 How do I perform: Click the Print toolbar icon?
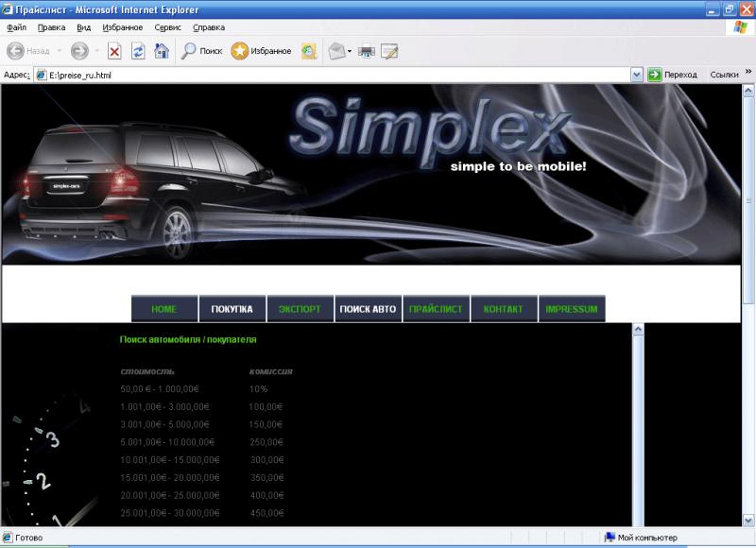coord(367,51)
